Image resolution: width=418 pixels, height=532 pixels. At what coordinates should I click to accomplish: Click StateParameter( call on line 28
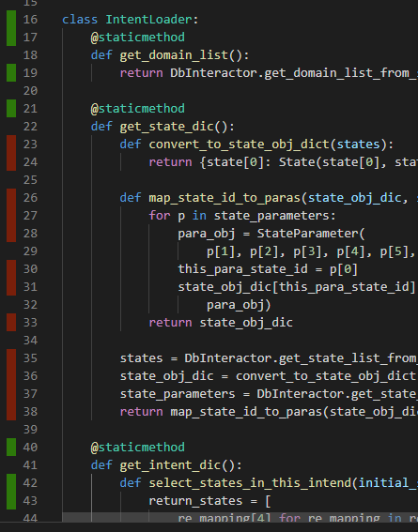(311, 233)
